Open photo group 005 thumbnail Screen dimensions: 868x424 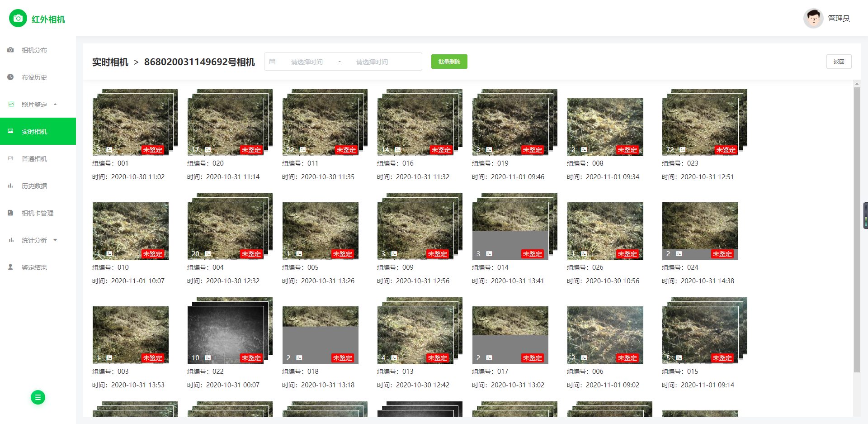coord(321,231)
